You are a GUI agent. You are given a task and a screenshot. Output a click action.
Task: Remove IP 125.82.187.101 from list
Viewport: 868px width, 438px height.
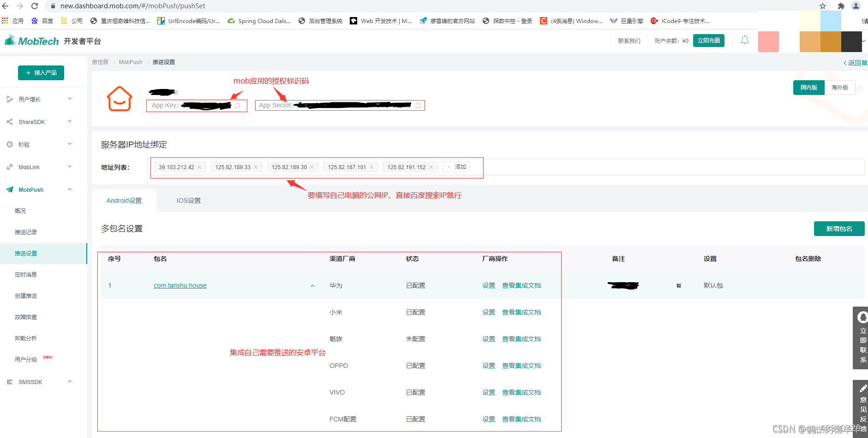(371, 167)
